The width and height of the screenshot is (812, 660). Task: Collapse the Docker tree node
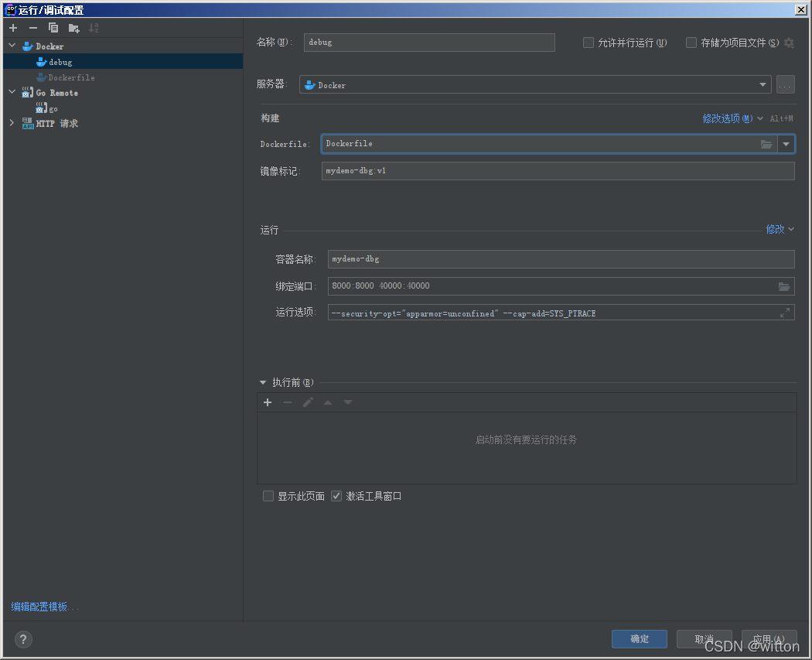pyautogui.click(x=12, y=46)
